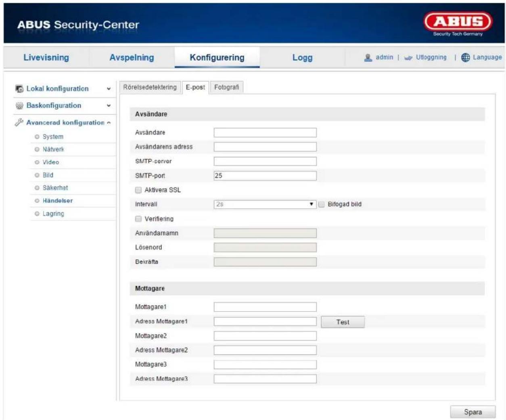Click the Lokal konfiguration icon
Viewport: 506px width, 420px height.
click(x=19, y=89)
